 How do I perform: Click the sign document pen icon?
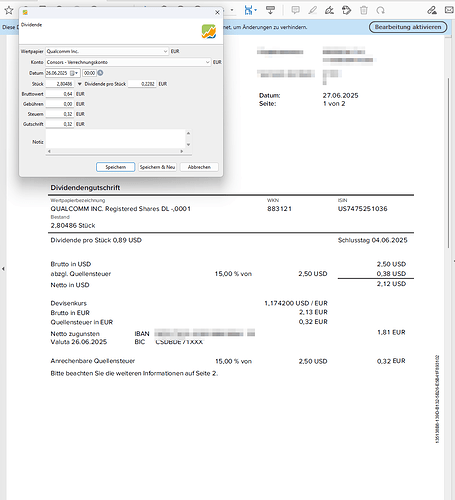coord(329,10)
